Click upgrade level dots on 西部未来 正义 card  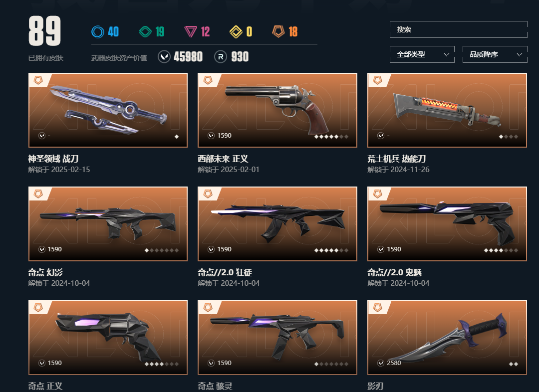click(331, 136)
